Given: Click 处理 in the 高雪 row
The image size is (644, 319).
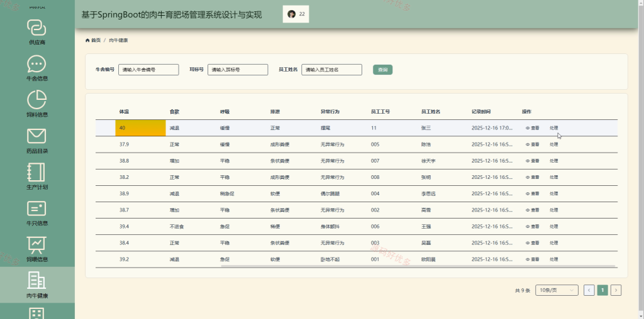Looking at the screenshot, I should [x=553, y=210].
